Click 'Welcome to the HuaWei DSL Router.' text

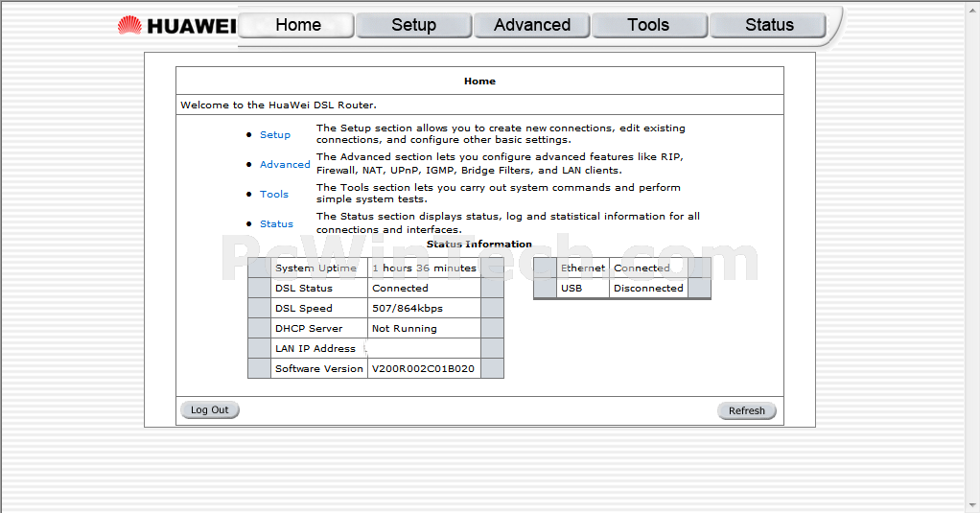[279, 105]
